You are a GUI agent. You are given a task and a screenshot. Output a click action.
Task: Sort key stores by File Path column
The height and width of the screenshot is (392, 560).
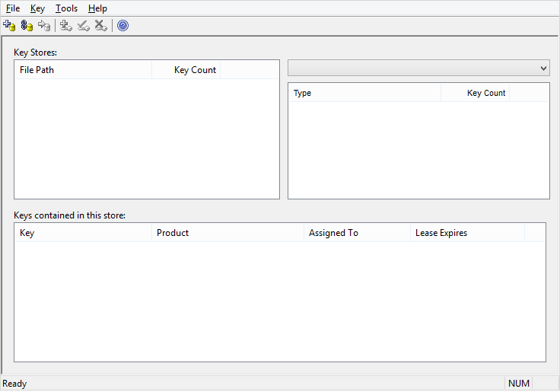(83, 70)
